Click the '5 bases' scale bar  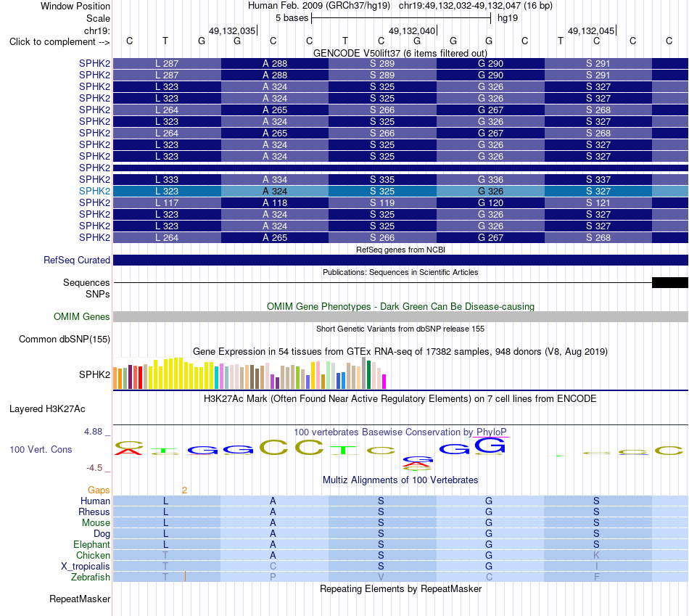(401, 18)
